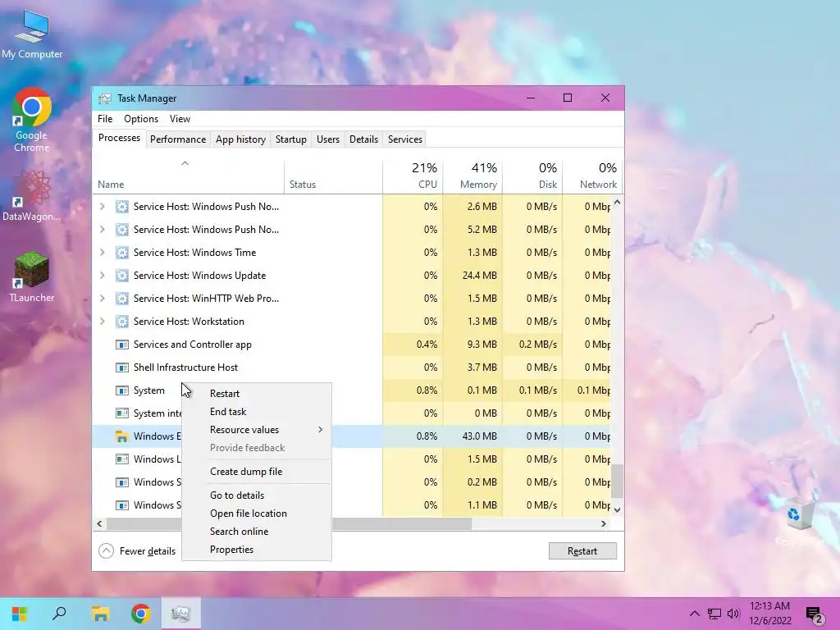Click Windows Start button on taskbar
Image resolution: width=840 pixels, height=630 pixels.
(20, 614)
